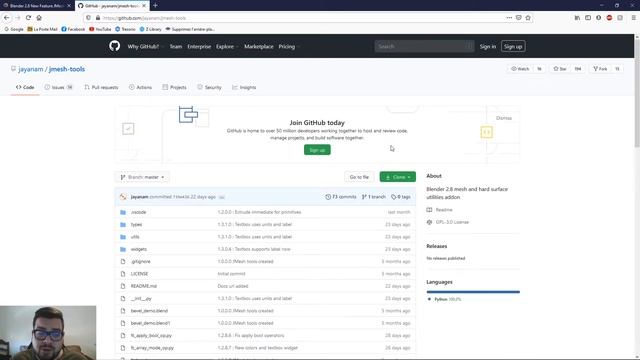Image resolution: width=640 pixels, height=360 pixels.
Task: Open the green Code download dropdown
Action: pos(398,177)
